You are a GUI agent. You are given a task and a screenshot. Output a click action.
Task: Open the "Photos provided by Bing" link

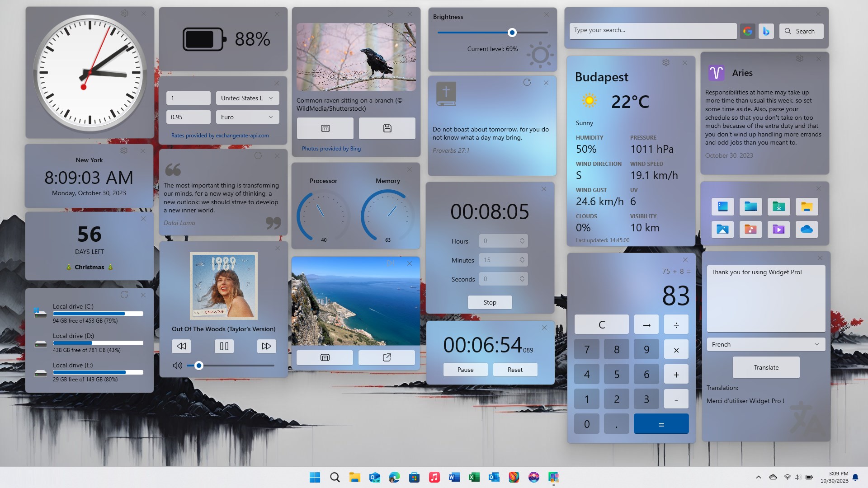coord(331,148)
